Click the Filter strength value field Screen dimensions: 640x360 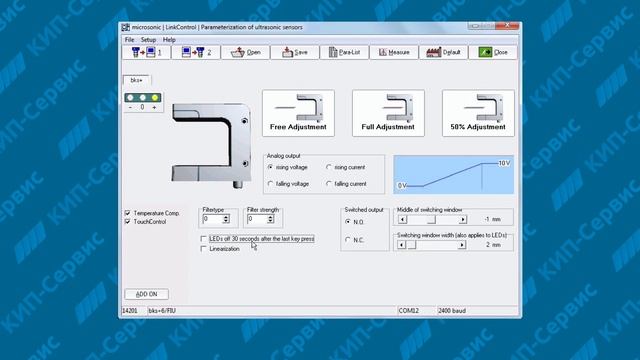pyautogui.click(x=257, y=219)
